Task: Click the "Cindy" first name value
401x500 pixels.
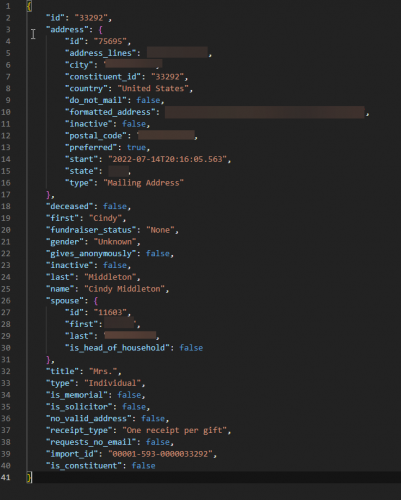Action: pyautogui.click(x=105, y=218)
